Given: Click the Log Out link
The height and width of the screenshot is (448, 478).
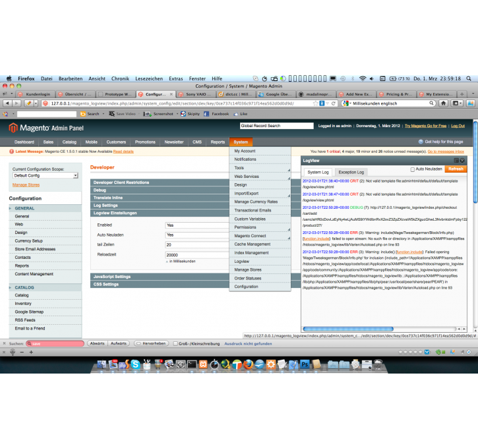Looking at the screenshot, I should point(458,126).
